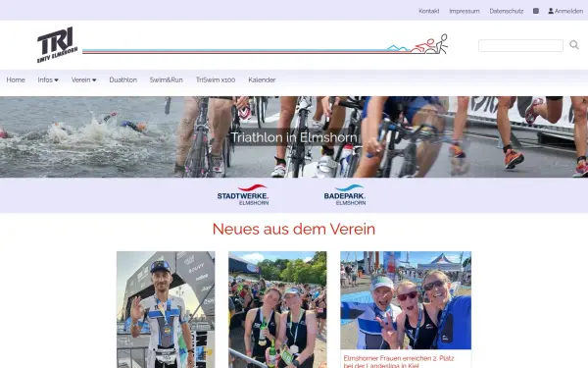The height and width of the screenshot is (368, 588).
Task: Open photo of two women holding bottles
Action: point(277,309)
